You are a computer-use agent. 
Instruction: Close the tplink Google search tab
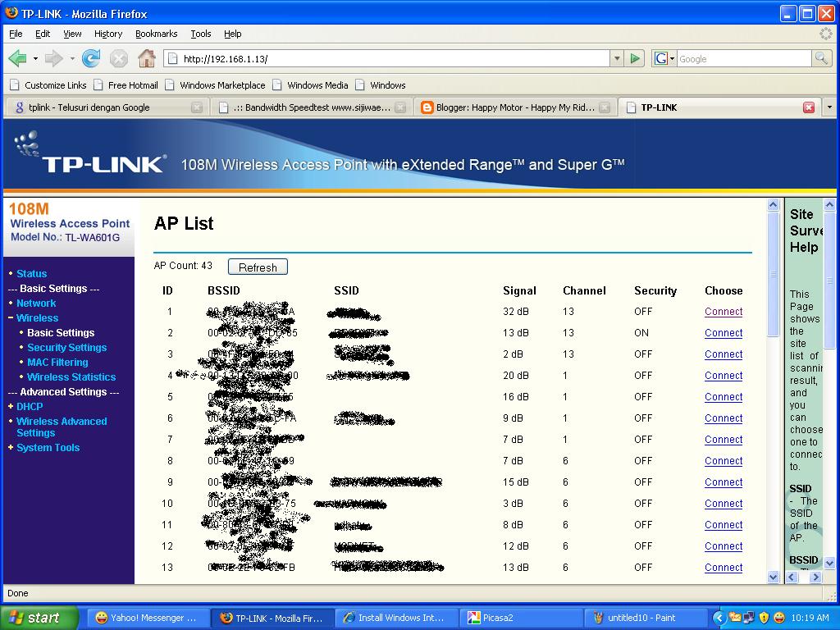pos(197,107)
